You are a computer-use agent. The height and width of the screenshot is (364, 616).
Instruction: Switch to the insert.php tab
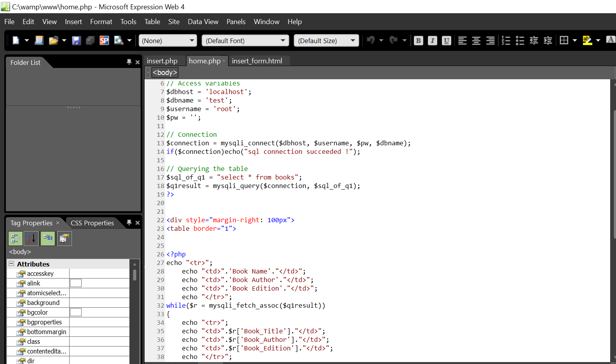click(x=162, y=61)
